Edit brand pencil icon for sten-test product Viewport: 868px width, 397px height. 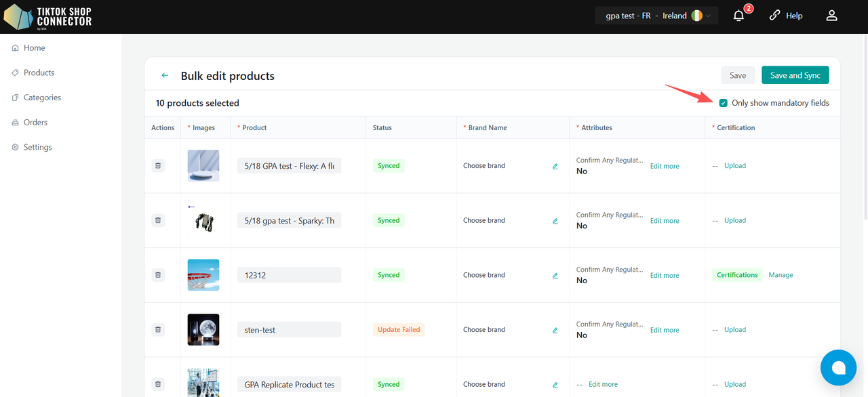555,330
